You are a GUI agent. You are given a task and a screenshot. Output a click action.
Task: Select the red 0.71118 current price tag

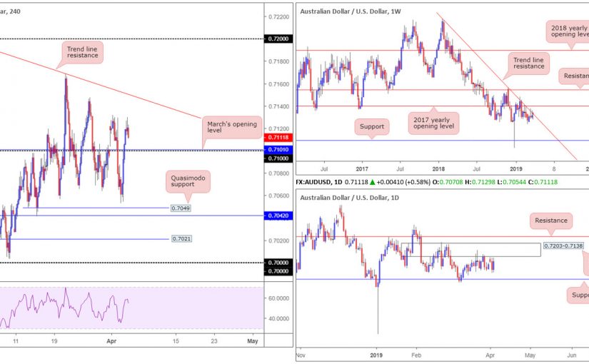coord(278,137)
